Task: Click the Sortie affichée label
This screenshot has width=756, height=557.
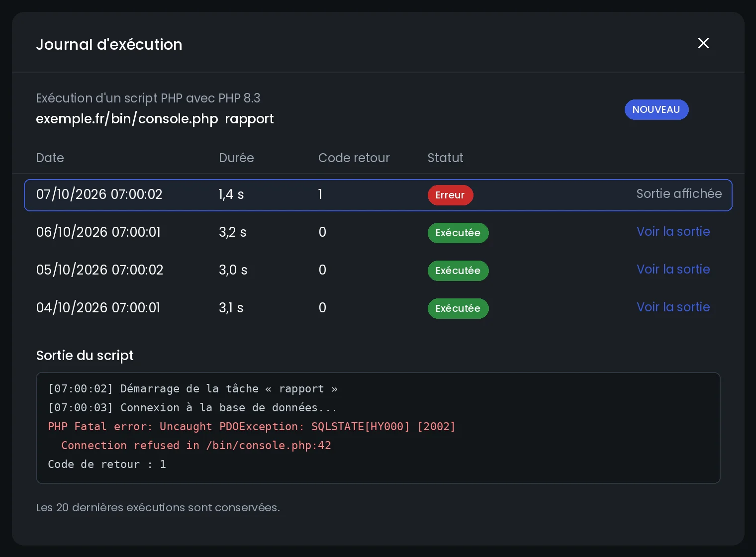Action: 679,194
